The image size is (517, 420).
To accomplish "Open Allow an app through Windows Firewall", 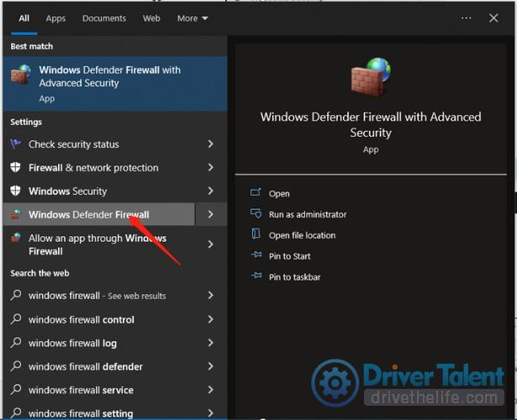I will [114, 244].
